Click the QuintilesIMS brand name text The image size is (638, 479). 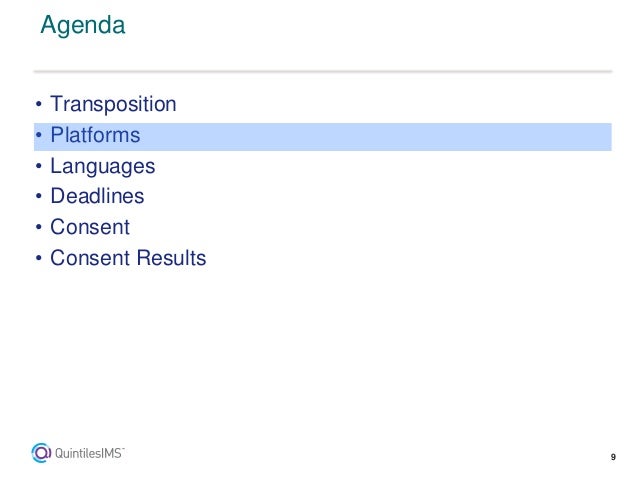click(88, 453)
